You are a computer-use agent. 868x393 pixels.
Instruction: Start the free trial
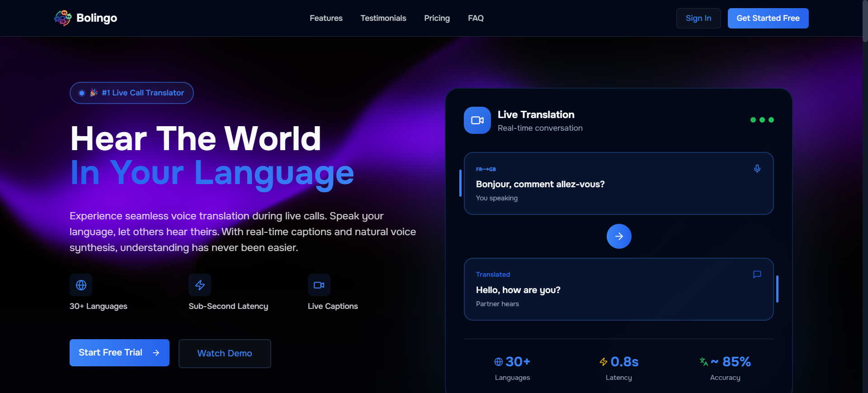point(119,353)
